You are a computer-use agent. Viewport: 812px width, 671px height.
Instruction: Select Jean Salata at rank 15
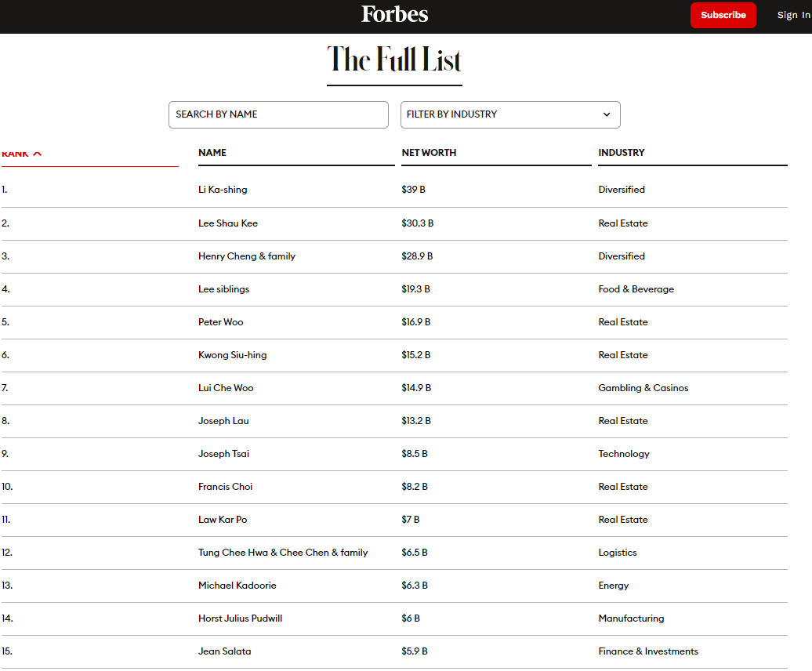pos(225,651)
